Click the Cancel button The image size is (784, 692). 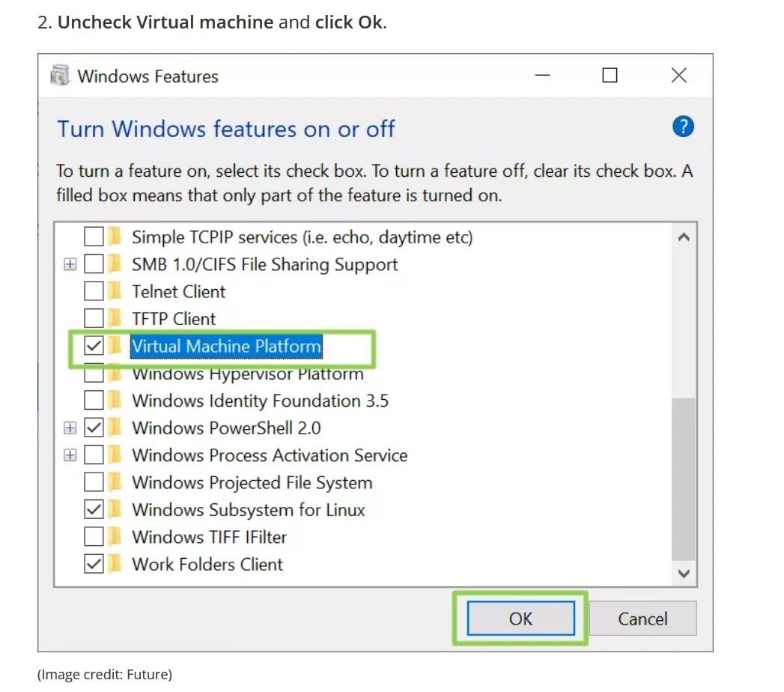[x=643, y=619]
